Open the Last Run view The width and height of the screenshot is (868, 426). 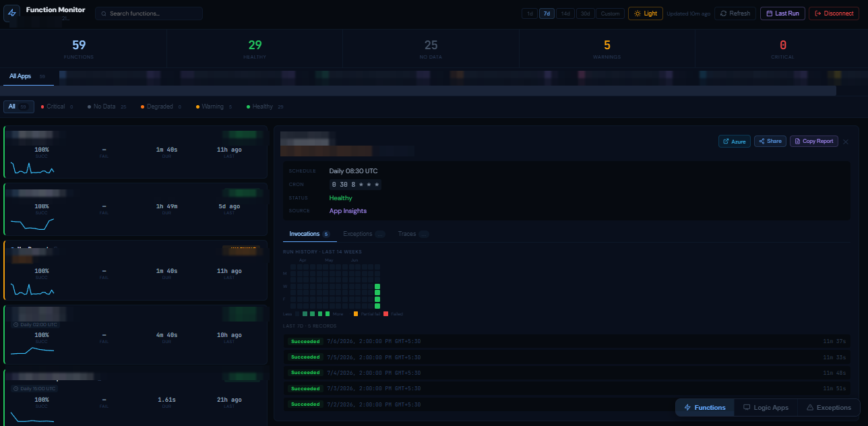[782, 13]
